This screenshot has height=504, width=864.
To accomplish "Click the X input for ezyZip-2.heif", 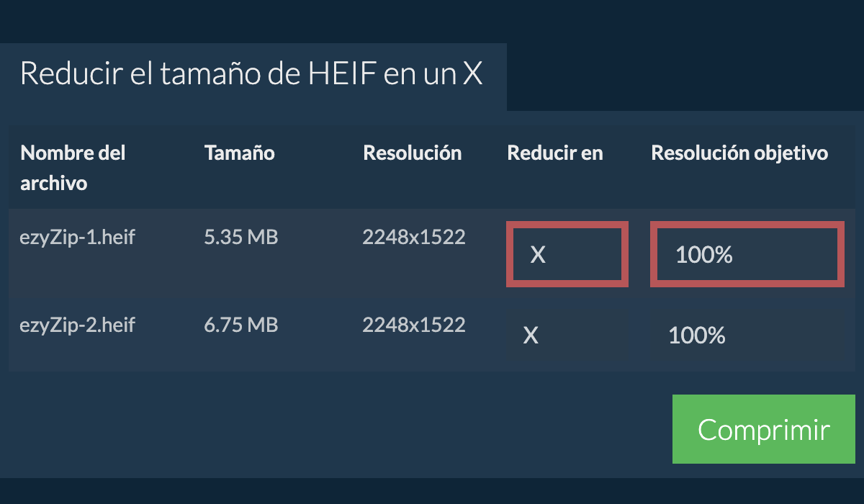I will (567, 335).
